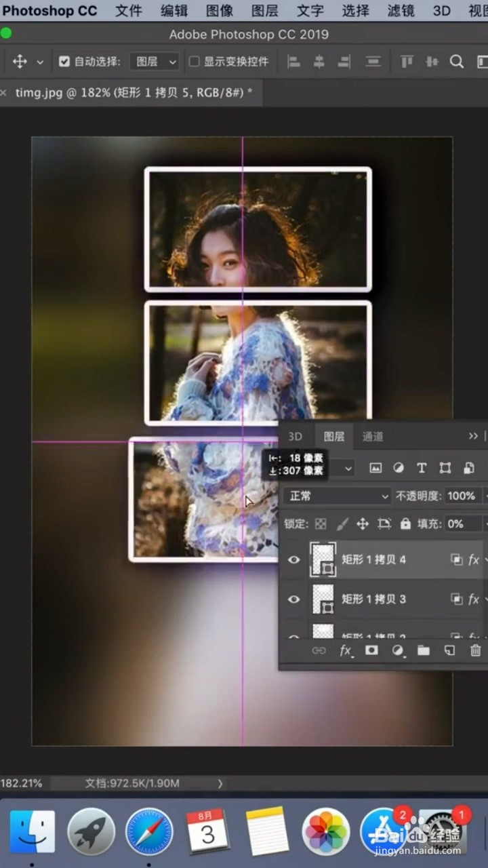Image resolution: width=488 pixels, height=868 pixels.
Task: Select 矩形 1 拷贝 3 layer thumbnail
Action: (x=323, y=599)
